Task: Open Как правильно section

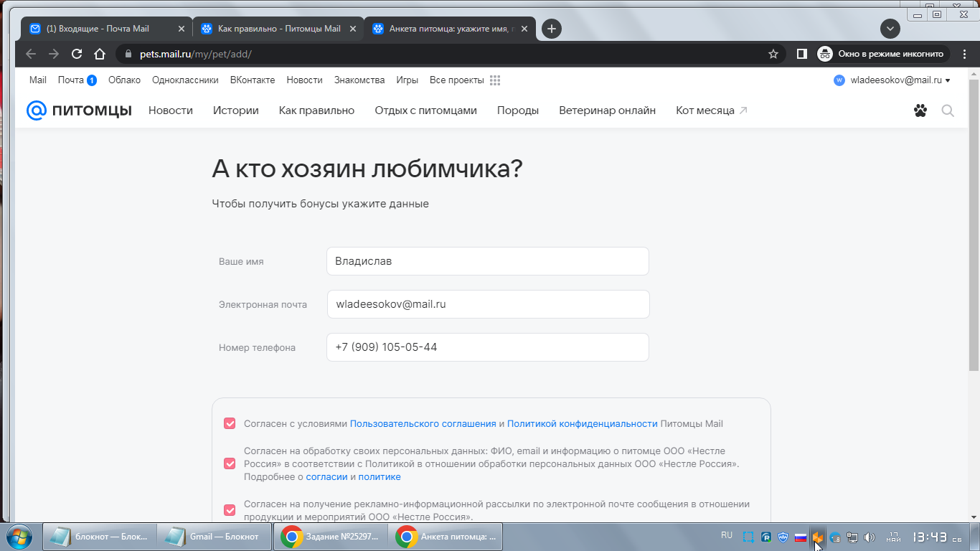Action: point(317,110)
